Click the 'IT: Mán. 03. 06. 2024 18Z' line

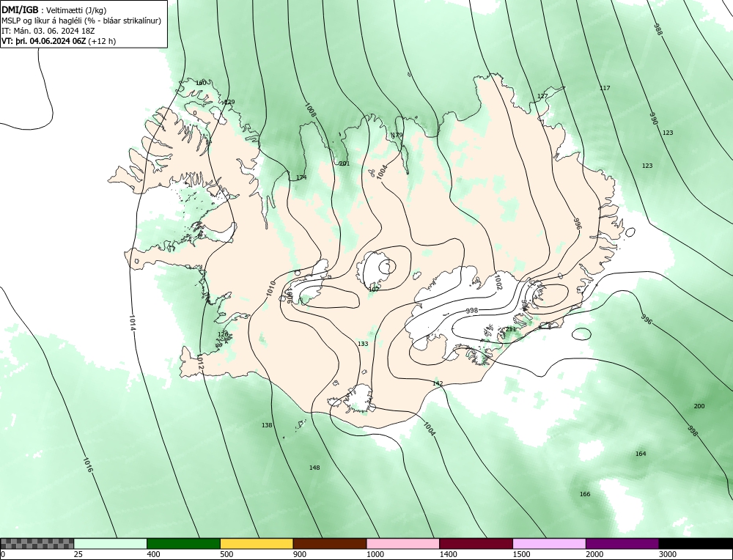coord(48,31)
